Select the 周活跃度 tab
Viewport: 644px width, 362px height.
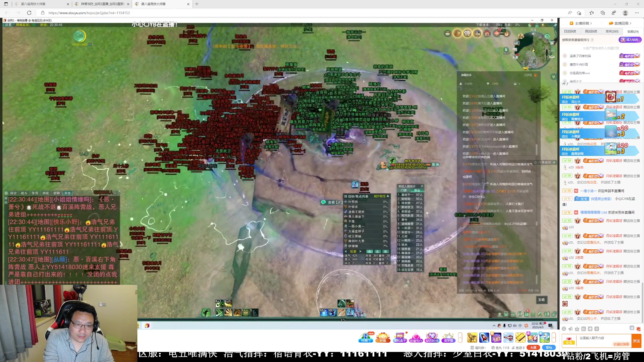[591, 32]
